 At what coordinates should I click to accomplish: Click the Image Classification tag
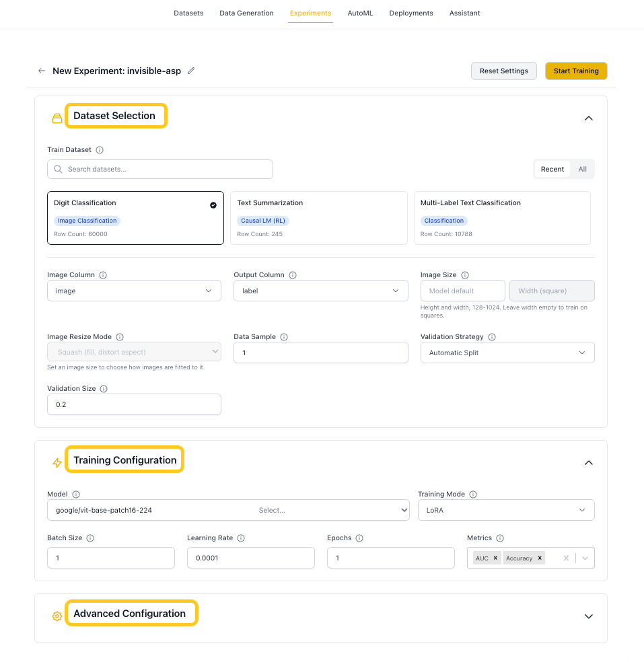tap(87, 221)
